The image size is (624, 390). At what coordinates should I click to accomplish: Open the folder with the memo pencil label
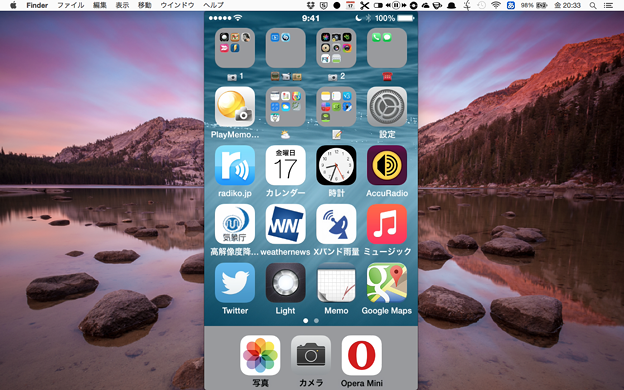(x=336, y=107)
